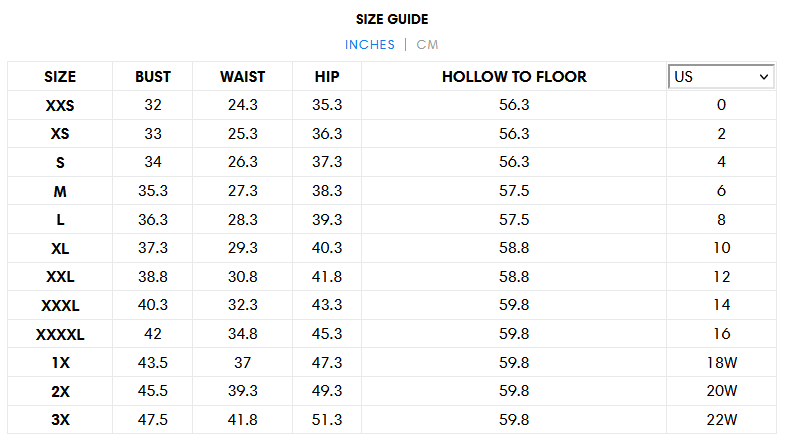Click the dropdown chevron arrow beside US
Screen dimensions: 785x440
point(763,77)
